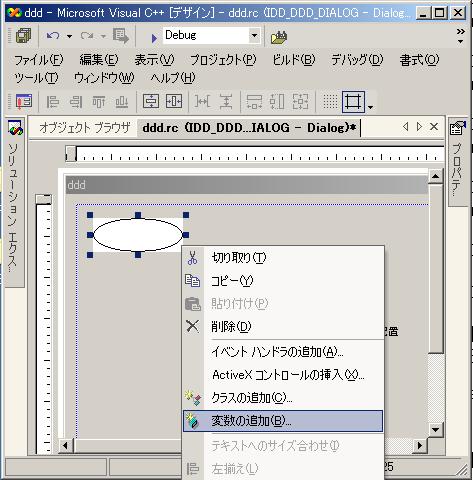This screenshot has height=480, width=473.
Task: Click the Center Vertical layout icon
Action: coord(151,101)
